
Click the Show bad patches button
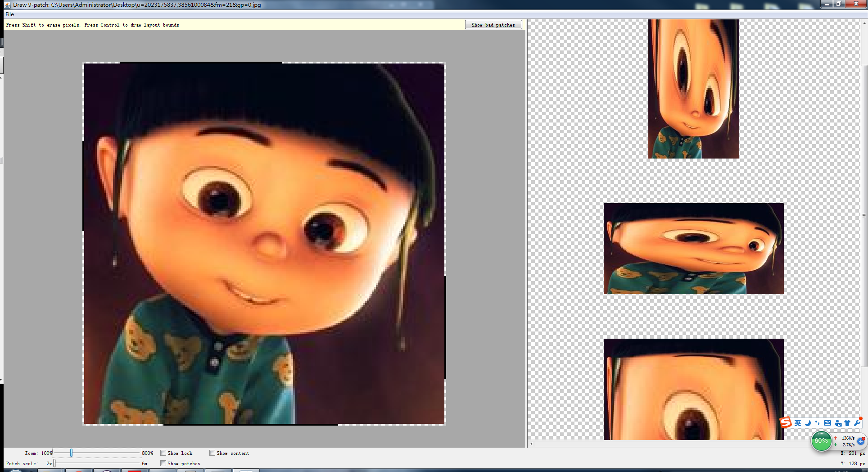click(493, 25)
